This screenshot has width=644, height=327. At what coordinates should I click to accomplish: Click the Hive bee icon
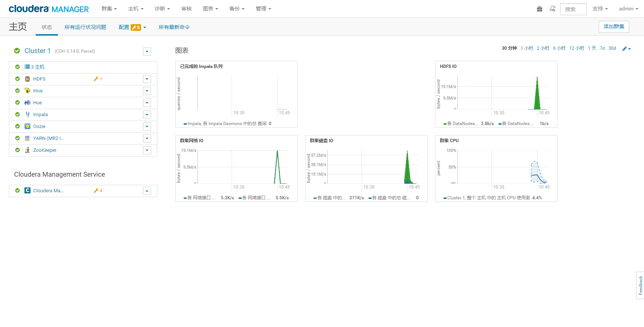coord(27,91)
